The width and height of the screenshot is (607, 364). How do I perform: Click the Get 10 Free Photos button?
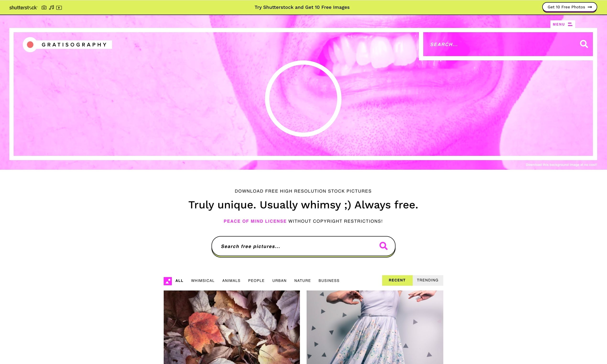pos(569,7)
